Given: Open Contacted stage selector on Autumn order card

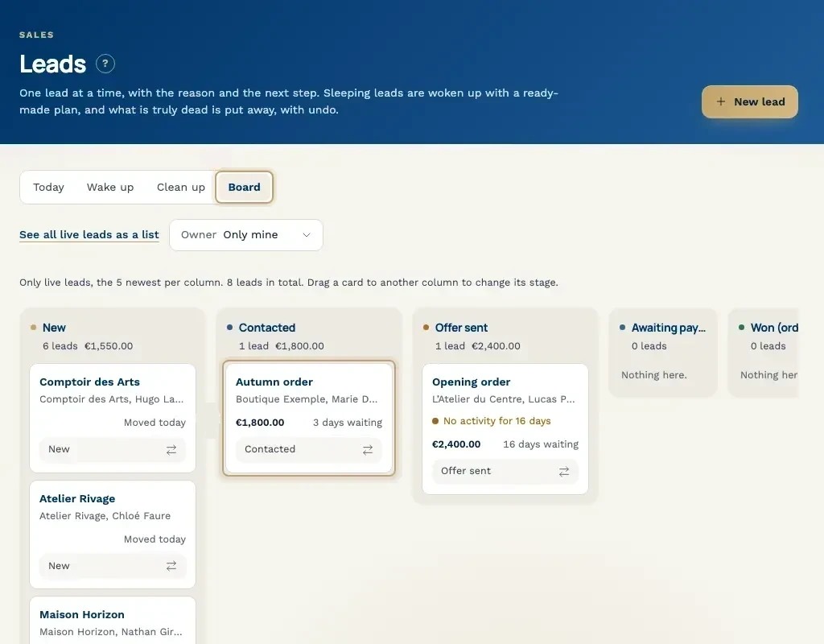Looking at the screenshot, I should pos(308,449).
